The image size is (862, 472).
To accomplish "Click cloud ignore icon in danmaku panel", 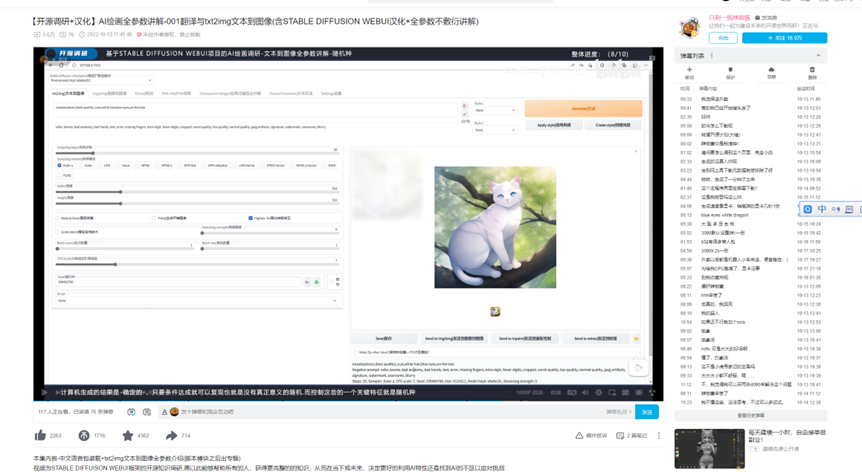I will pos(771,70).
